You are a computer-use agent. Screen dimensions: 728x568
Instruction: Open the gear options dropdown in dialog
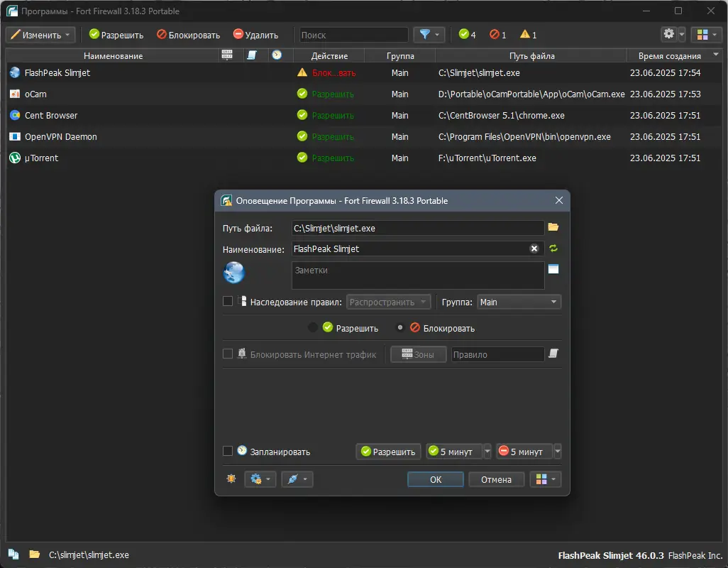point(260,479)
